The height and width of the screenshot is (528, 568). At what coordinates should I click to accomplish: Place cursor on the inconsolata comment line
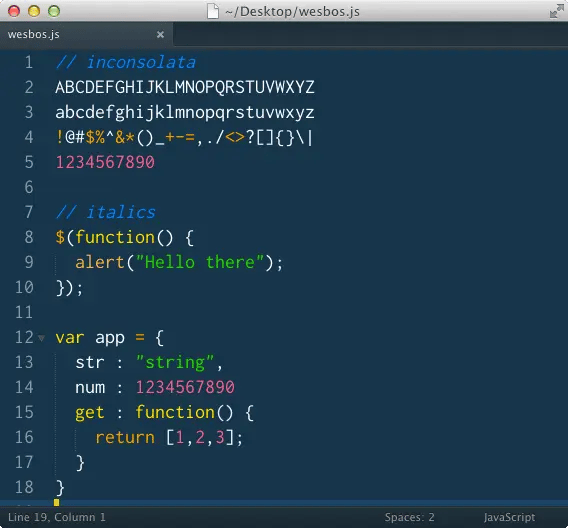click(x=126, y=62)
